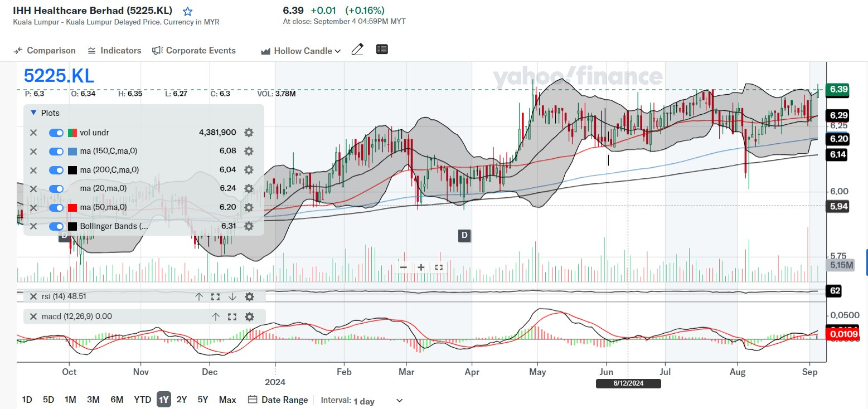Click the 6/12/2024 date label

coord(628,383)
